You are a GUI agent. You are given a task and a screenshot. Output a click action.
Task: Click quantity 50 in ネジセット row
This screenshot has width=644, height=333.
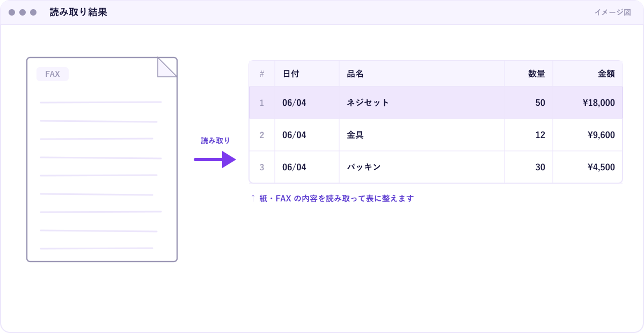[x=529, y=103]
